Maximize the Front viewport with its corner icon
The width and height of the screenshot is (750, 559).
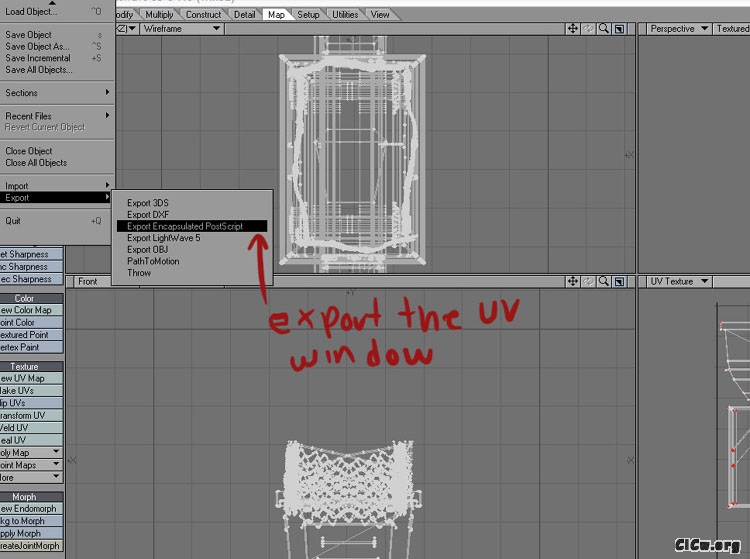[x=619, y=282]
